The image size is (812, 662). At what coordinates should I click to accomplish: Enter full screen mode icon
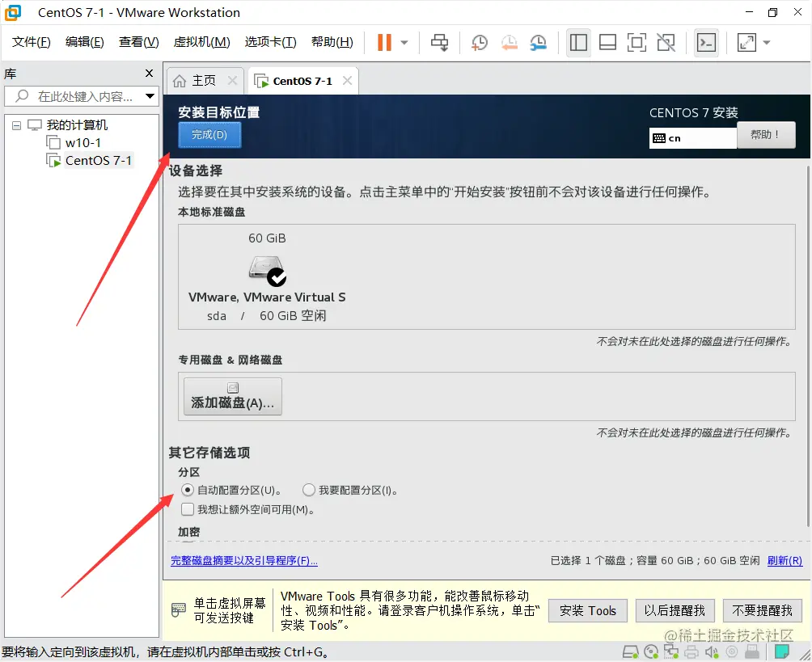point(636,43)
